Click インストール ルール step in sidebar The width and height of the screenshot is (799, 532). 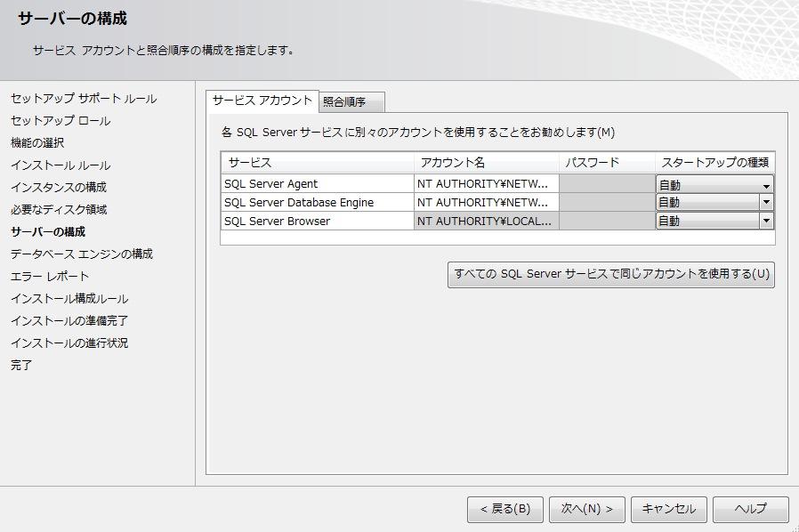click(x=61, y=165)
